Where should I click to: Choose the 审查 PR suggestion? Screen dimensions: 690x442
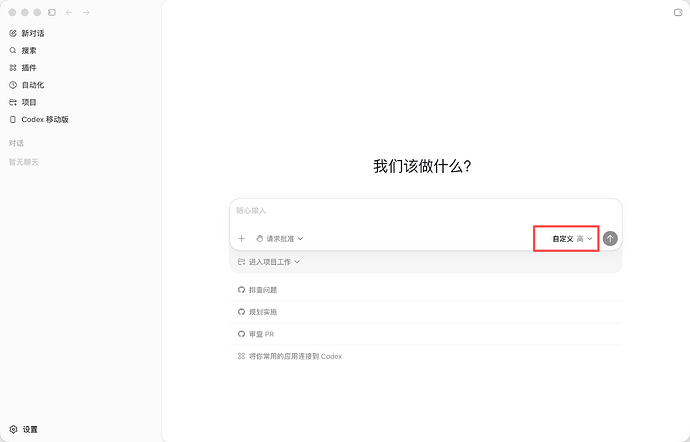click(426, 334)
